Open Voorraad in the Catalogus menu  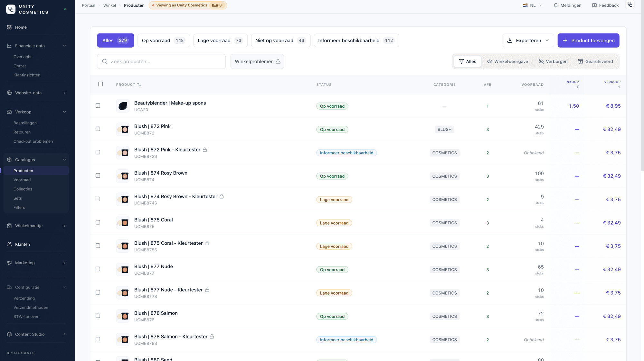(22, 180)
